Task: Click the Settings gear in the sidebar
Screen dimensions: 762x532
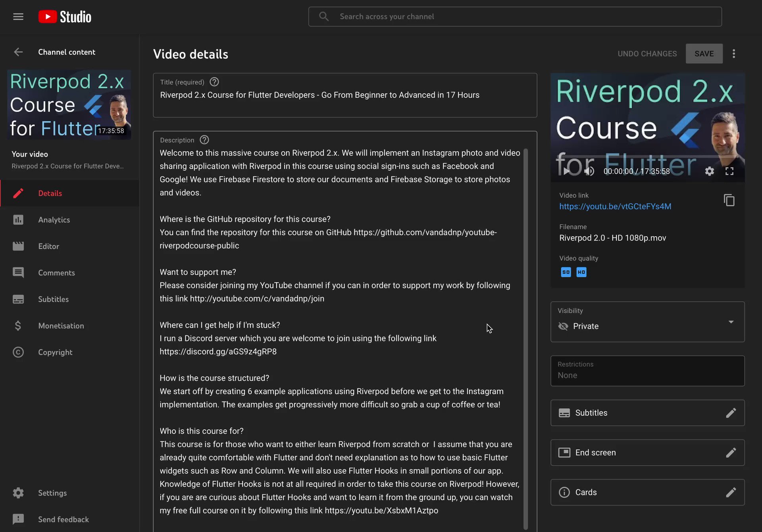Action: point(18,493)
